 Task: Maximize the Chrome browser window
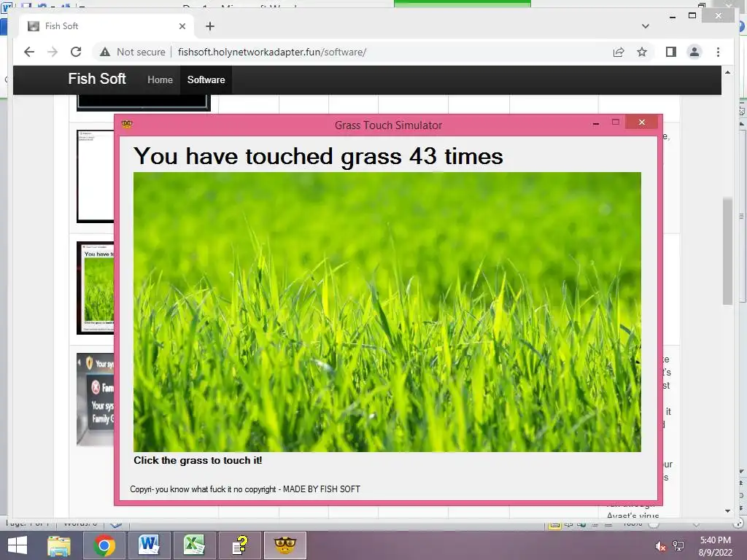[x=692, y=16]
